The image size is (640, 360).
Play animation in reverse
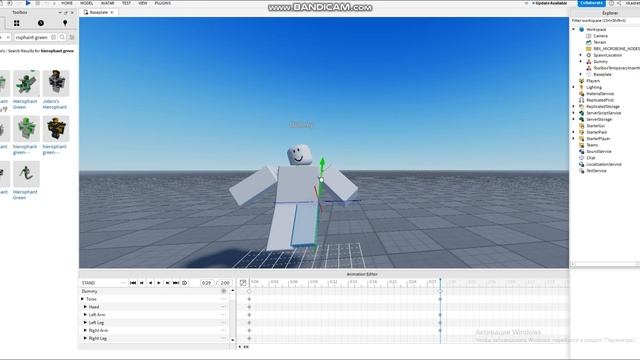point(150,283)
